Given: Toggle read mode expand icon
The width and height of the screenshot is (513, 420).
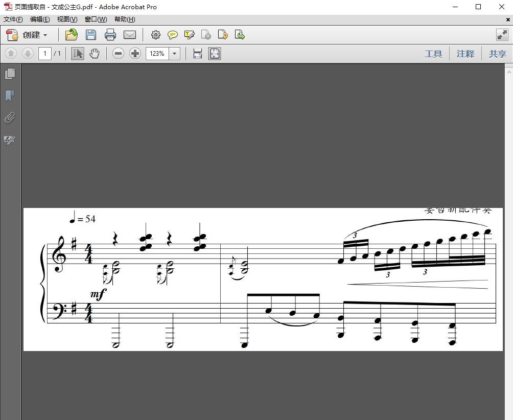Looking at the screenshot, I should pos(502,35).
